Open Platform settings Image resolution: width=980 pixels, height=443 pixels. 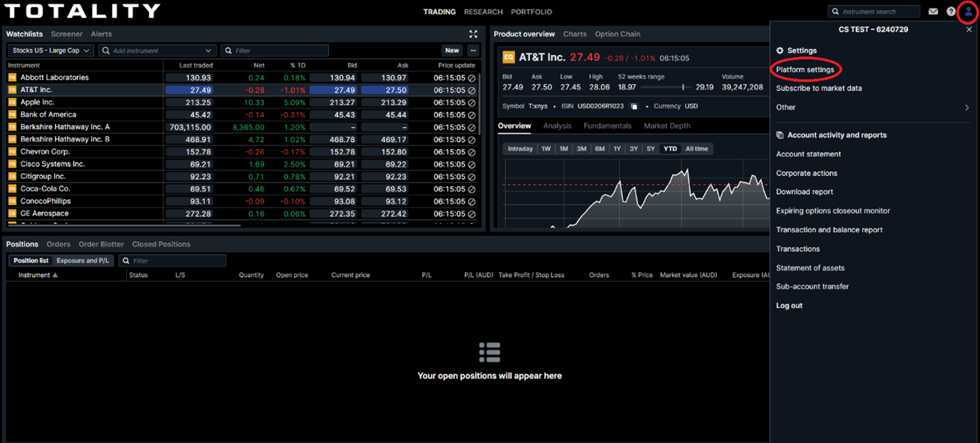805,70
